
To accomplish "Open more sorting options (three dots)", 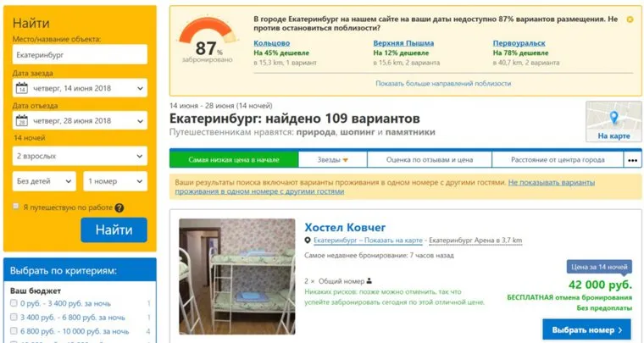I will (632, 160).
